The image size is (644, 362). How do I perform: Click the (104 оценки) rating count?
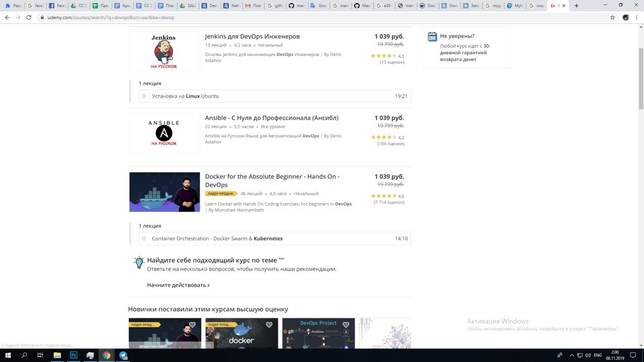coord(390,144)
